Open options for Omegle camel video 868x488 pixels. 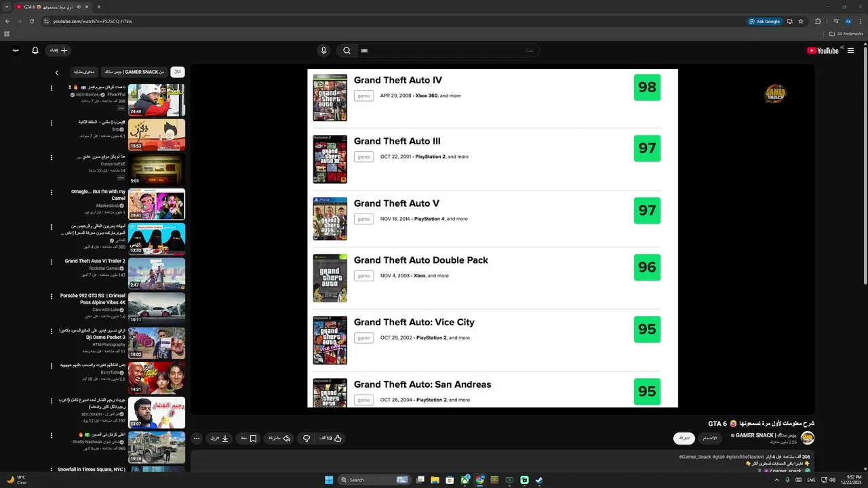click(x=52, y=192)
